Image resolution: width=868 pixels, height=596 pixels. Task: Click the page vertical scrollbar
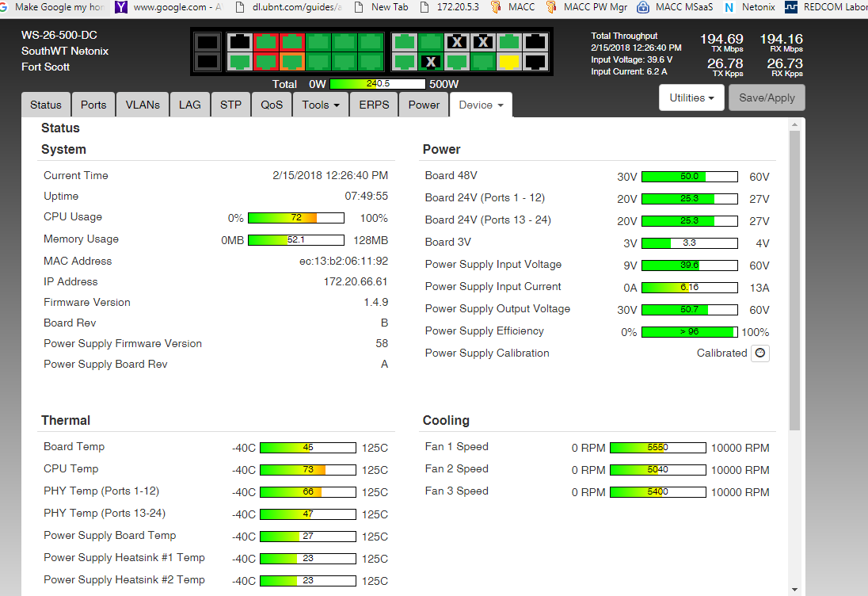794,277
